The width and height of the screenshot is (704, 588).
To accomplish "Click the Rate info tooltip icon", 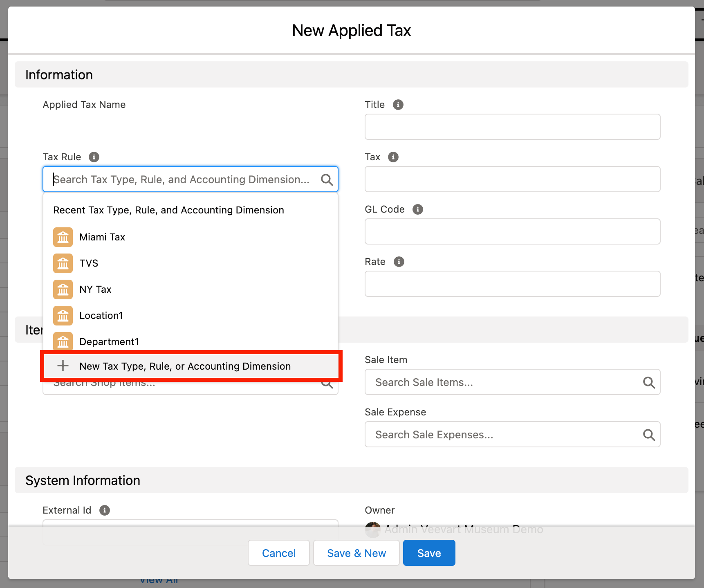I will [399, 261].
